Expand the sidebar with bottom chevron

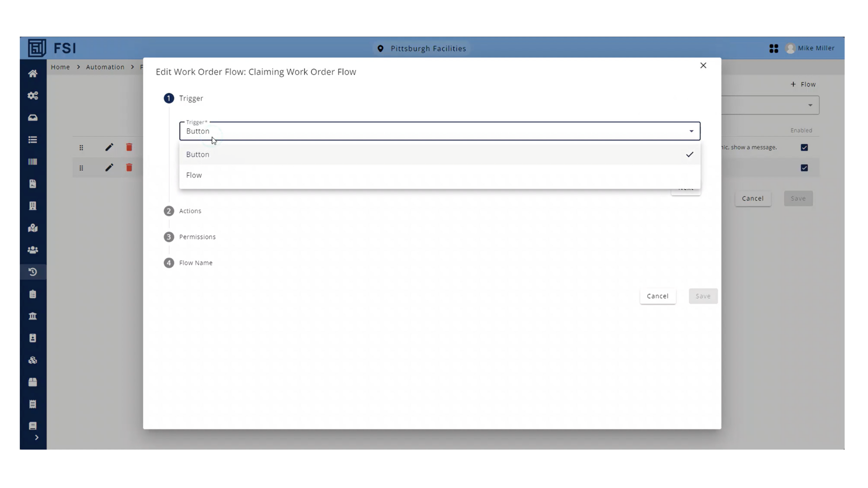tap(37, 437)
